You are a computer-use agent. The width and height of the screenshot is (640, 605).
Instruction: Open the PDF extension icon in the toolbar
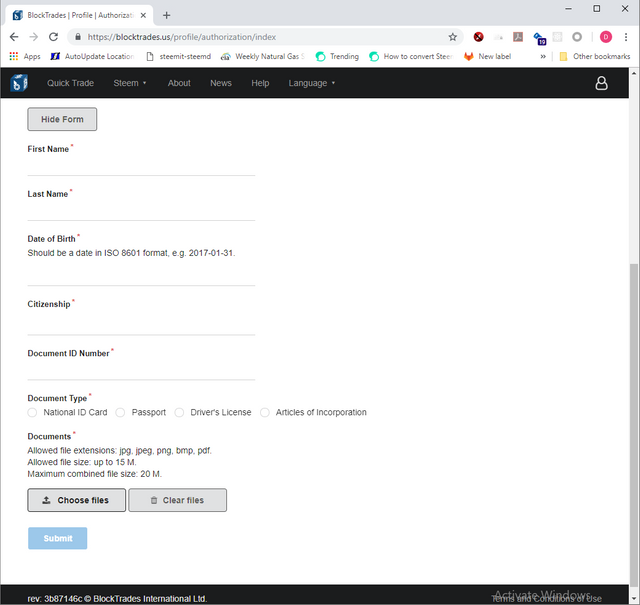[x=518, y=37]
